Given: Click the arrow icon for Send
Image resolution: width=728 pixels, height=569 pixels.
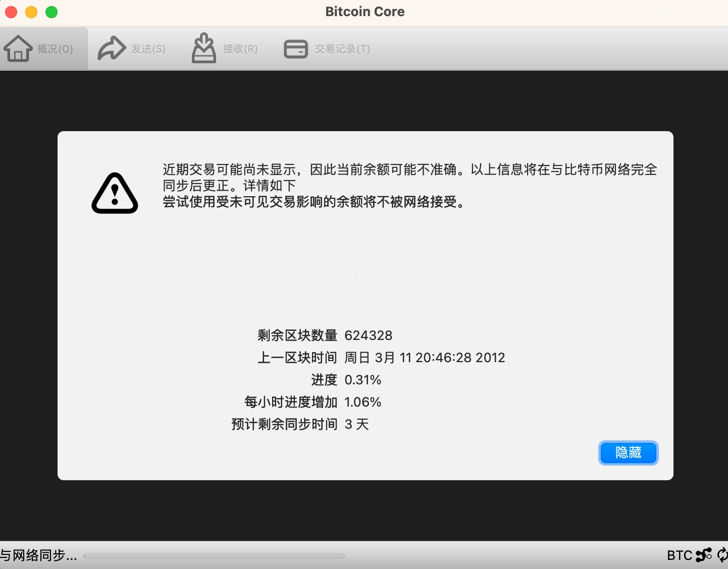Looking at the screenshot, I should pyautogui.click(x=112, y=48).
